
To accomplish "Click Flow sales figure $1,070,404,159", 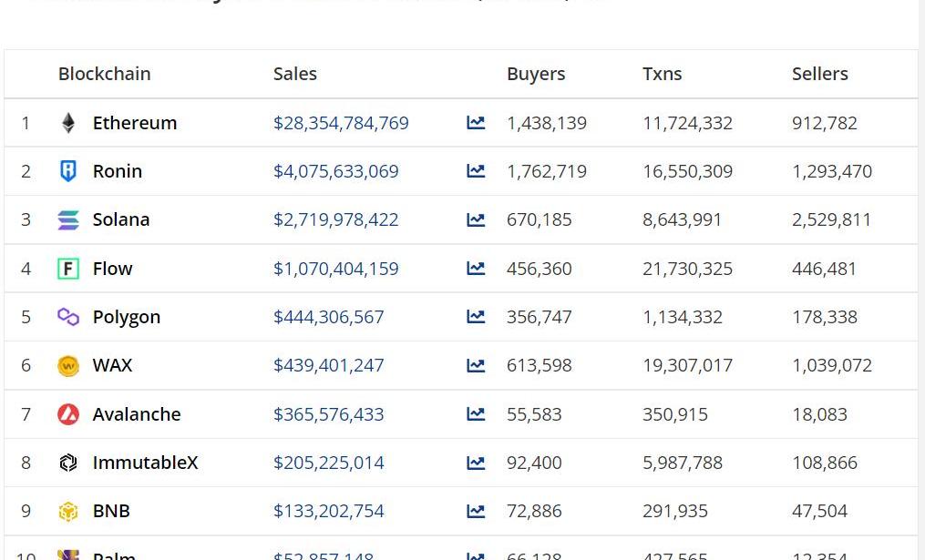I will point(335,269).
